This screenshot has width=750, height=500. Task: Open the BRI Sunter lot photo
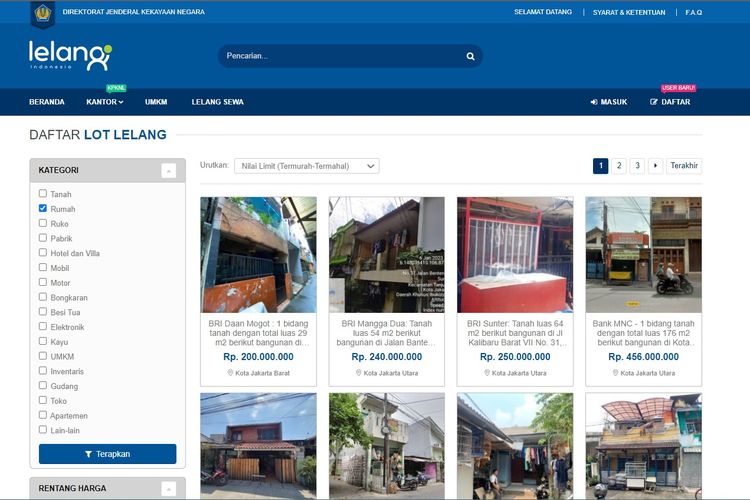point(515,255)
